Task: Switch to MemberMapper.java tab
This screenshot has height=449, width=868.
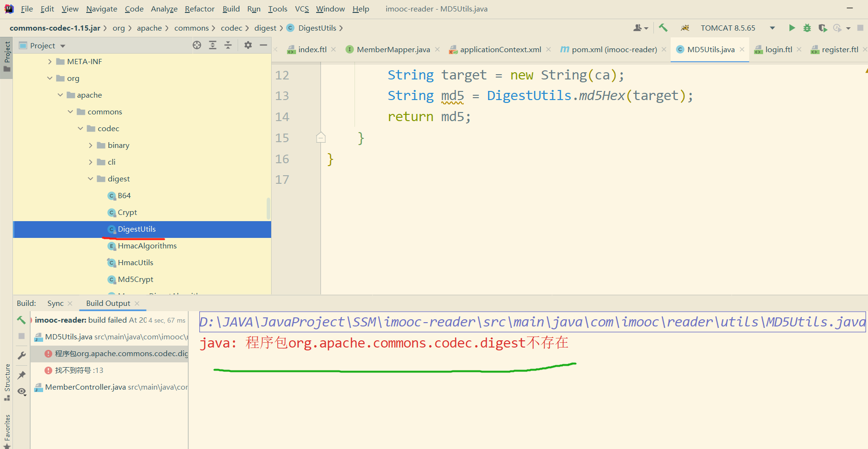Action: (x=393, y=49)
